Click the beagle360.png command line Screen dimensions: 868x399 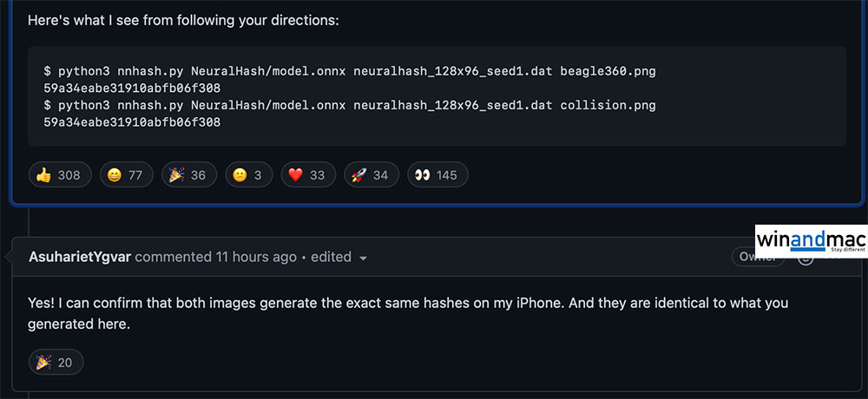[349, 71]
